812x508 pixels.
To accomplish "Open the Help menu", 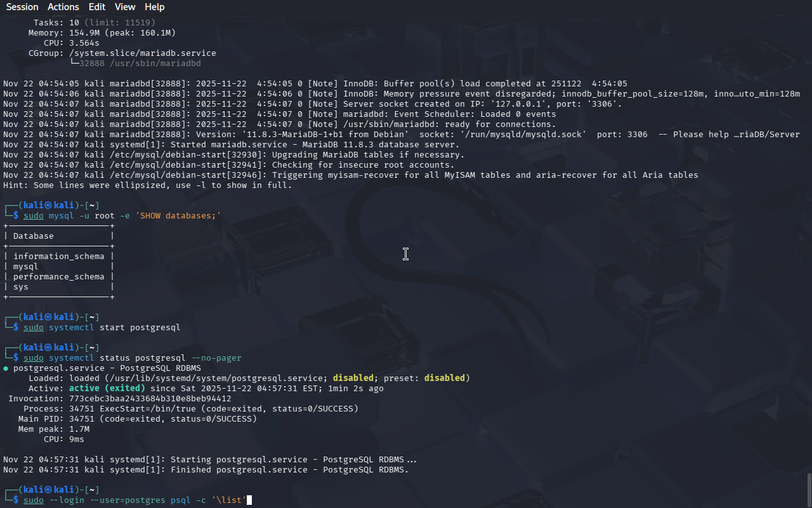I will click(x=154, y=7).
